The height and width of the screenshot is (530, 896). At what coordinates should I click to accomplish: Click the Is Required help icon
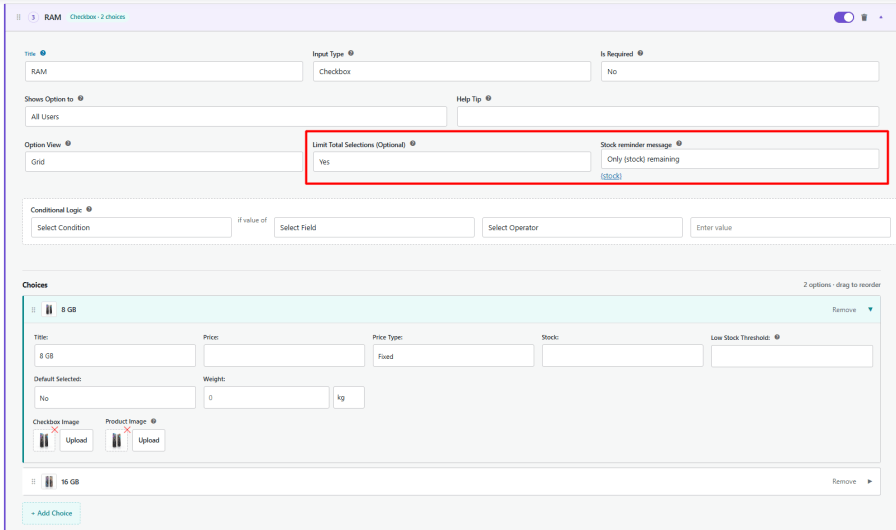tap(640, 53)
